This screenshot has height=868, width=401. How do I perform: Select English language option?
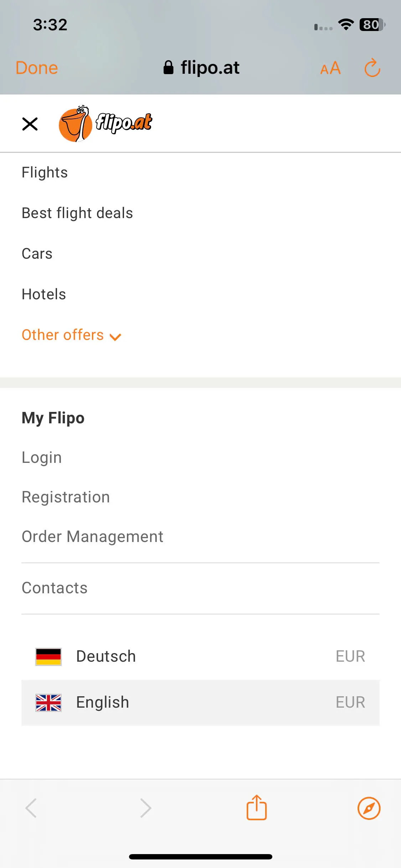[200, 703]
